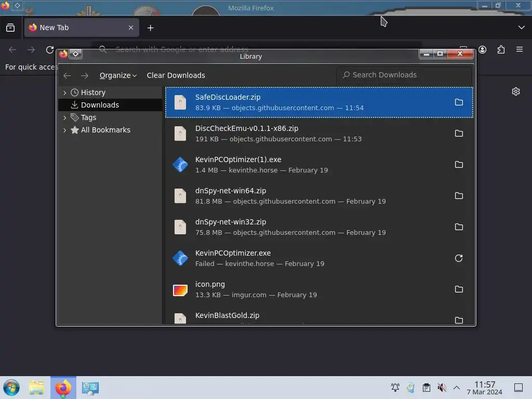The image size is (532, 399).
Task: Click the icon.png thumbnail
Action: click(180, 290)
